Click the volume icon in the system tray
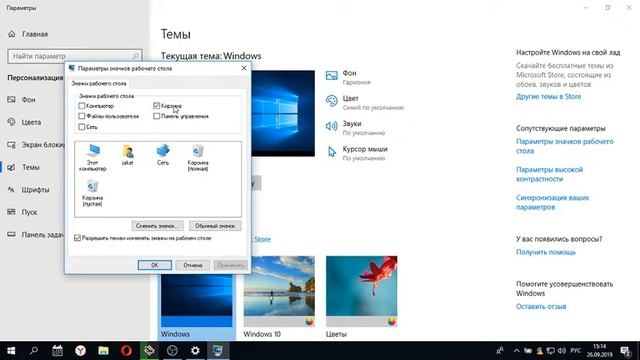640x360 pixels. tap(562, 351)
